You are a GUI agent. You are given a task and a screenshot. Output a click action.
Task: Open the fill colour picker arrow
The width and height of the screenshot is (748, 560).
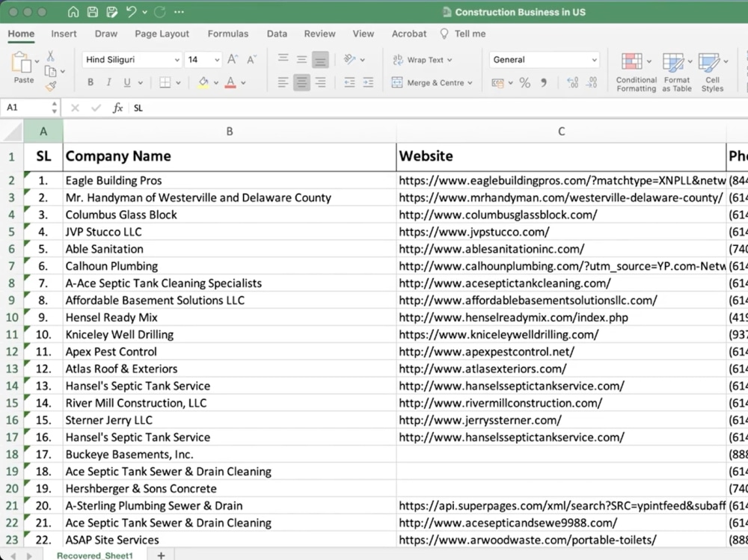click(216, 83)
